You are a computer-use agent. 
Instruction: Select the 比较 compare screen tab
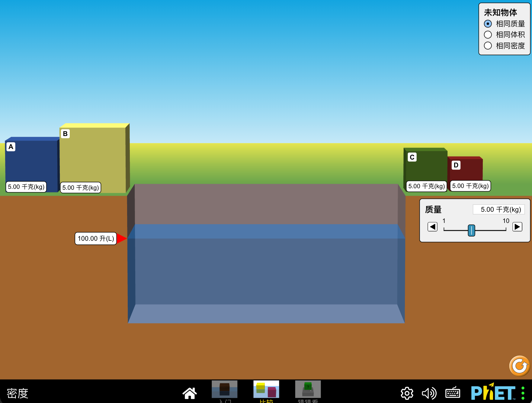[x=266, y=392]
